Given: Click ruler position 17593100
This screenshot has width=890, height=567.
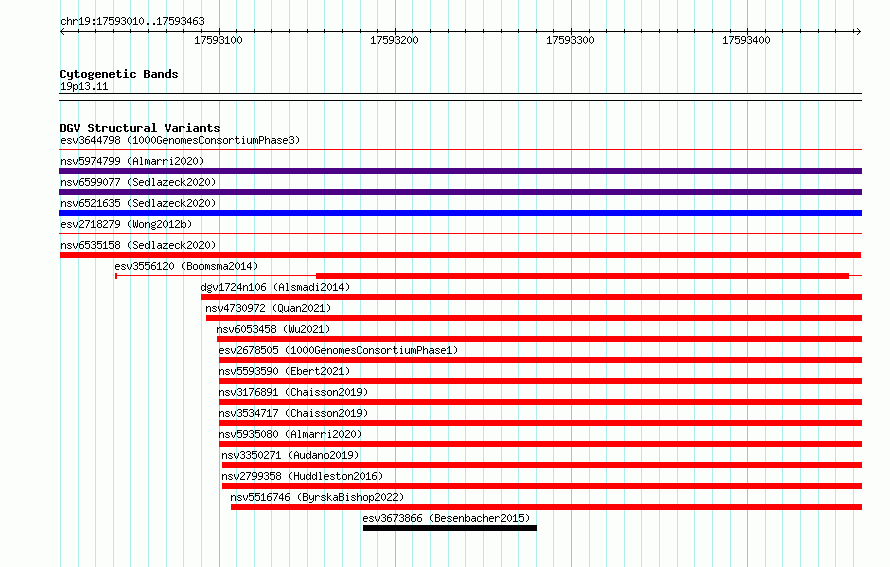Looking at the screenshot, I should [x=219, y=40].
